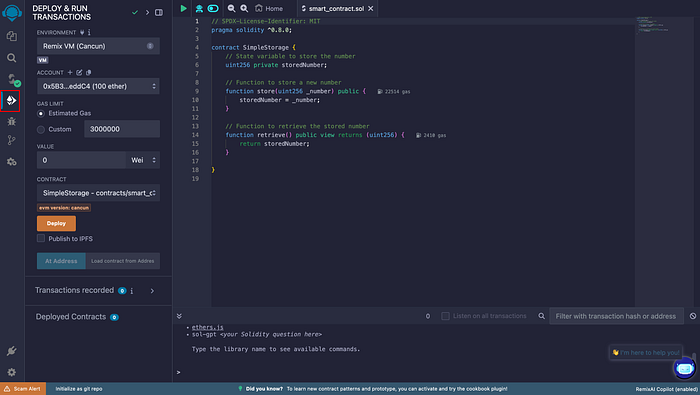Run the script with the green play icon
700x395 pixels.
(183, 8)
